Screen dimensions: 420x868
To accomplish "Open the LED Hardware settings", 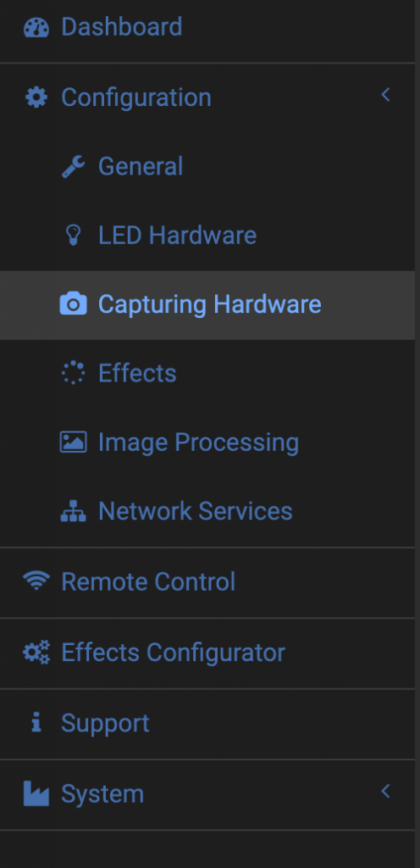I will (207, 236).
